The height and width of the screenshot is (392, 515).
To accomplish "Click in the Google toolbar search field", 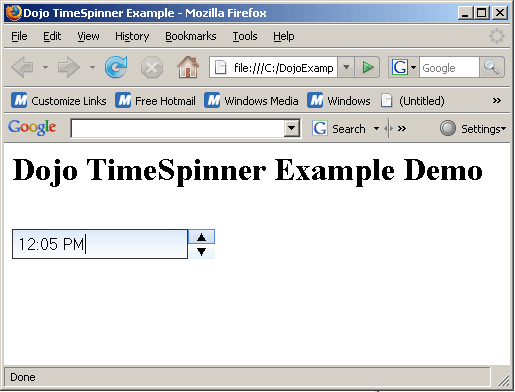I will tap(178, 128).
